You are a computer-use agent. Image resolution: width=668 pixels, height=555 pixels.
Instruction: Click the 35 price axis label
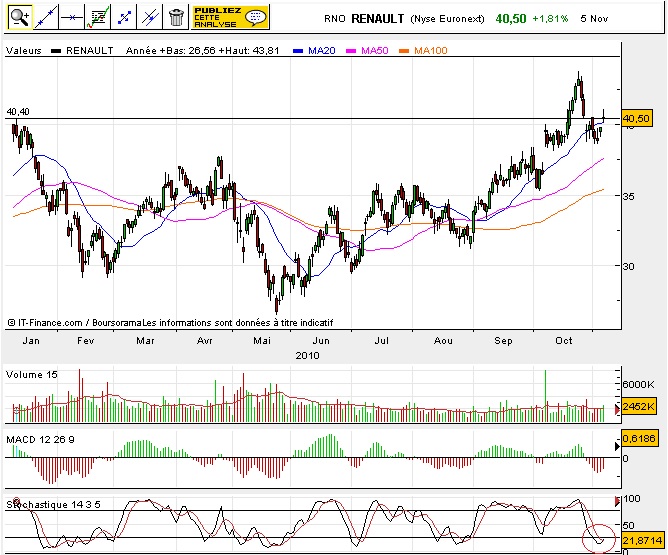pos(628,196)
